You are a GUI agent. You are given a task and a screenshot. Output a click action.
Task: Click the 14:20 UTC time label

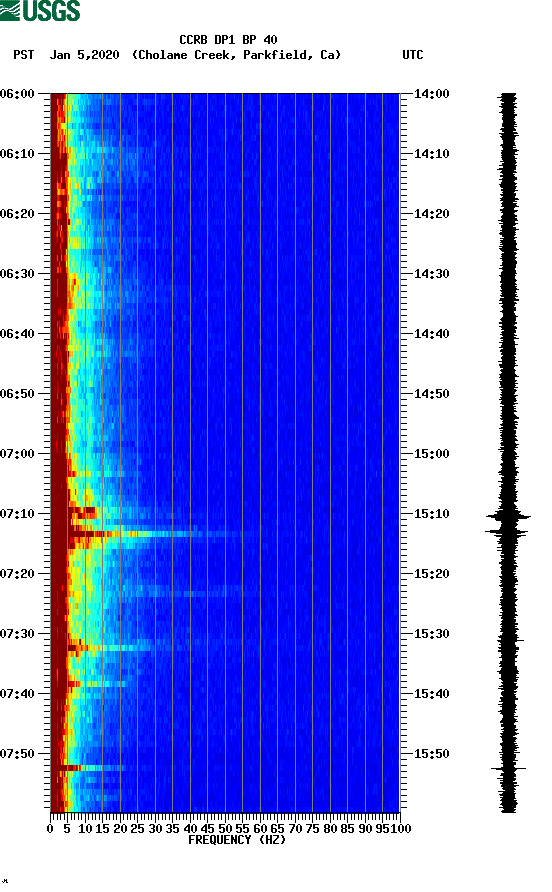[431, 214]
